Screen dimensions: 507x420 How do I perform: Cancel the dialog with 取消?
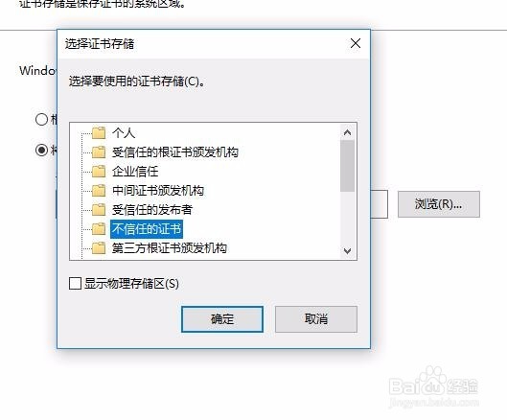[x=316, y=319]
